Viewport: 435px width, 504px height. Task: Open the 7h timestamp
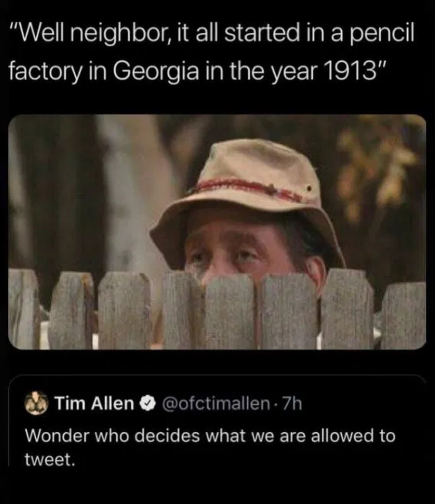(x=292, y=404)
